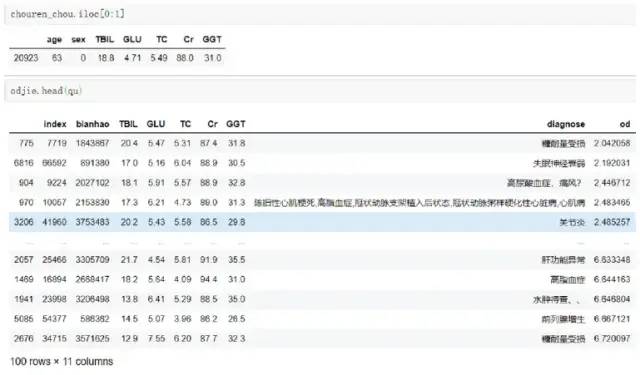Image resolution: width=640 pixels, height=375 pixels.
Task: Click the row label 5085
Action: (24, 319)
